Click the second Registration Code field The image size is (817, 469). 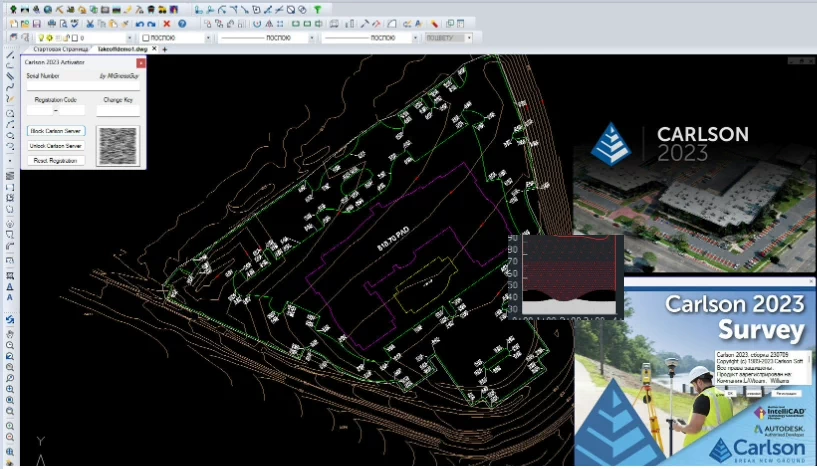point(72,110)
